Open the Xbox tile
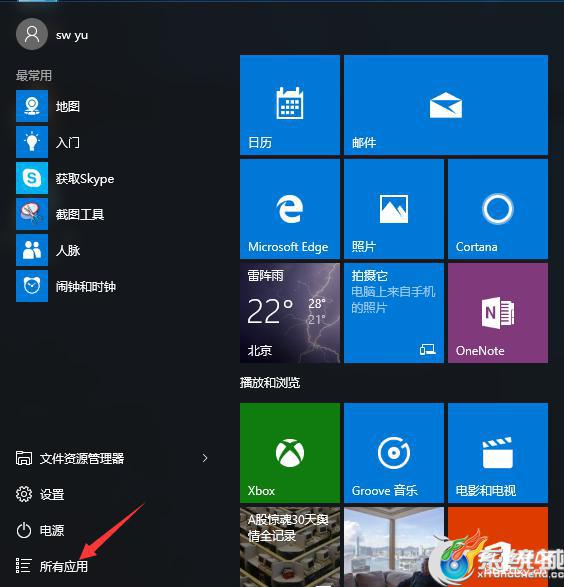 290,453
